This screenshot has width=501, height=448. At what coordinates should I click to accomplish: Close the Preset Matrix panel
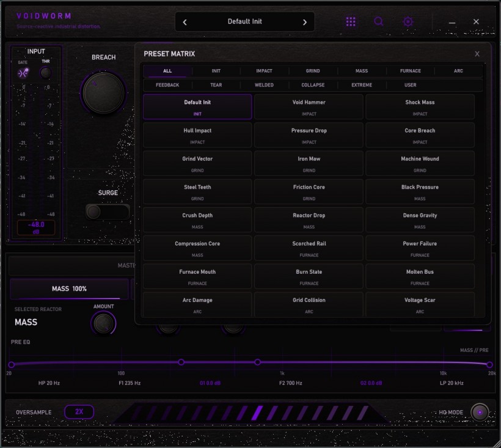[x=477, y=54]
